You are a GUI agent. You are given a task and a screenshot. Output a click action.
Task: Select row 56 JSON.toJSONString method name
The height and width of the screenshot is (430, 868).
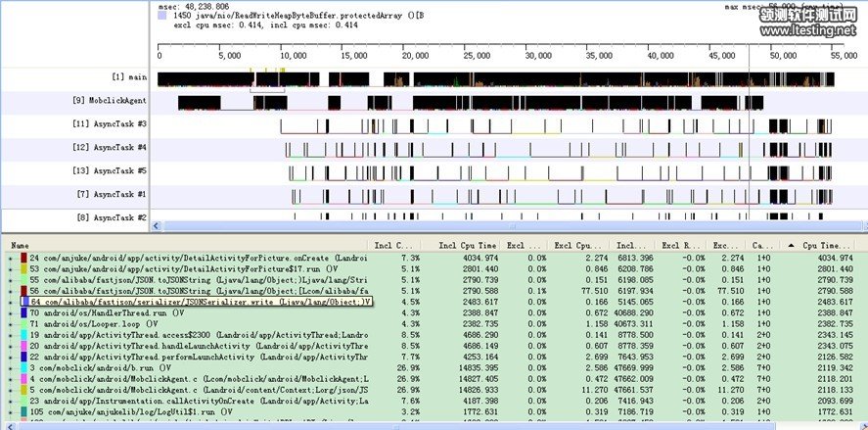[199, 291]
